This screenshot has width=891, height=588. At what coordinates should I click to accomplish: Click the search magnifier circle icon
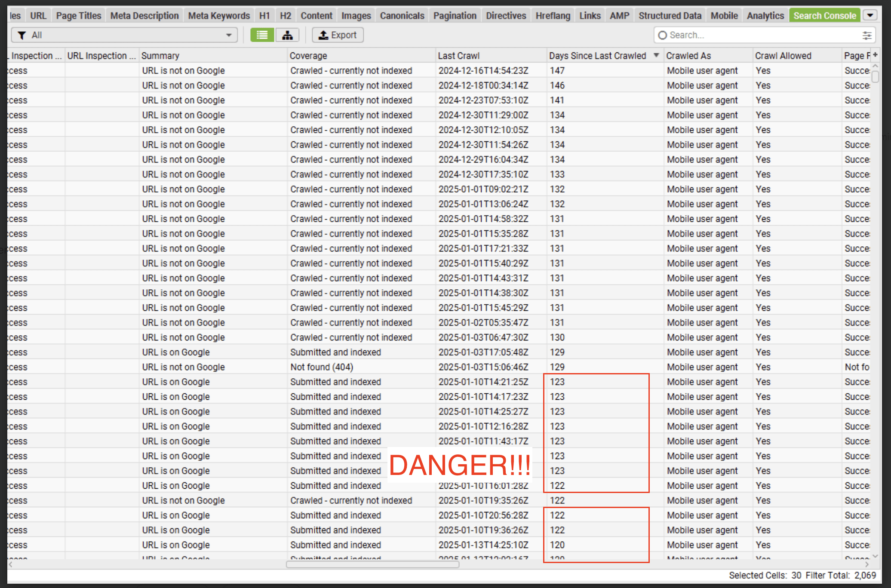(663, 35)
